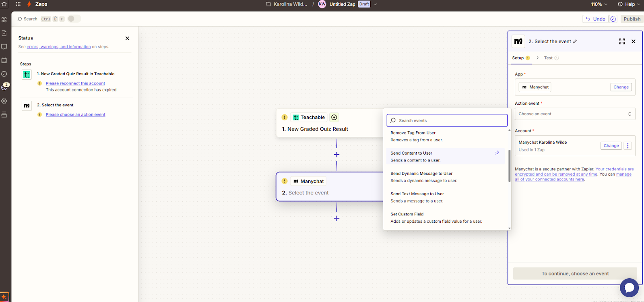Change the Manychat Karolina Wilde account
The height and width of the screenshot is (302, 644).
tap(611, 146)
